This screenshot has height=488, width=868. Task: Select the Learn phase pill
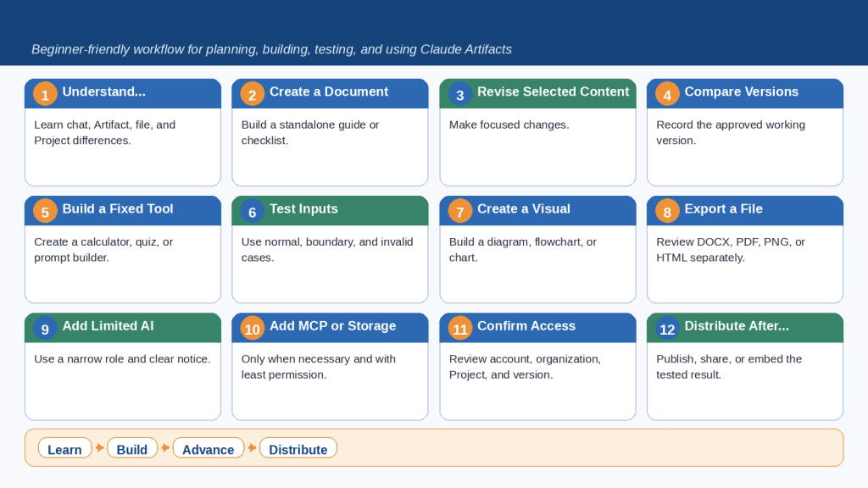pyautogui.click(x=64, y=448)
